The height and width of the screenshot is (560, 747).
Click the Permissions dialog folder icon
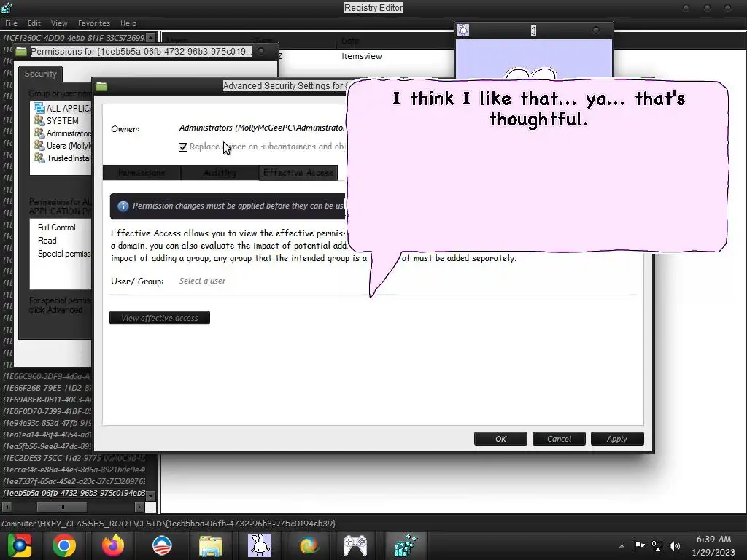tap(21, 52)
